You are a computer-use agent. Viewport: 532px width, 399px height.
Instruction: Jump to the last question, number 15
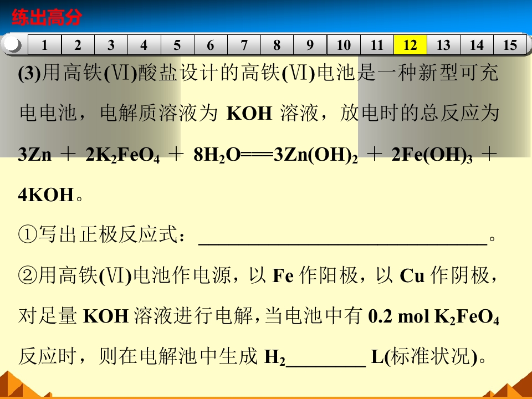click(x=510, y=45)
